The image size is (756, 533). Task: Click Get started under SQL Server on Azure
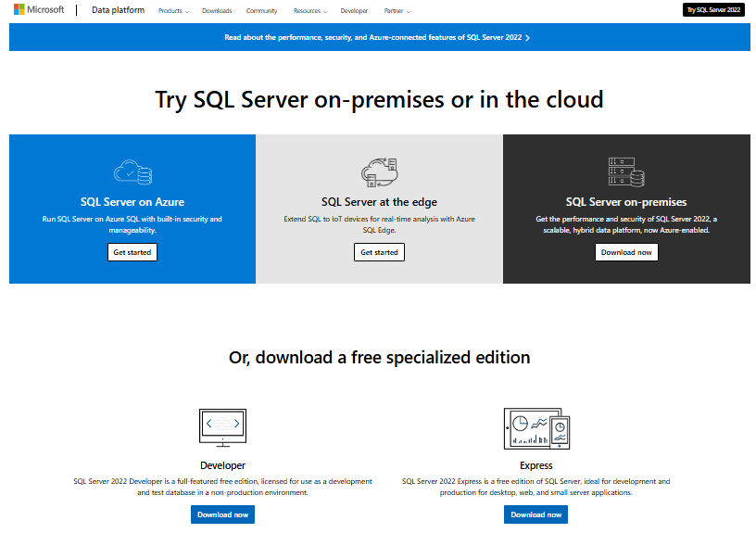[x=132, y=252]
